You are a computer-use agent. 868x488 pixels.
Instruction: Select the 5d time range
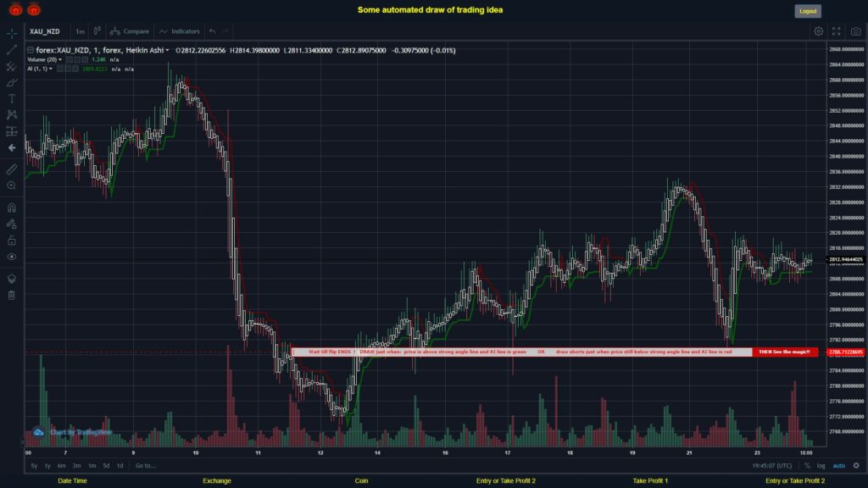[106, 466]
